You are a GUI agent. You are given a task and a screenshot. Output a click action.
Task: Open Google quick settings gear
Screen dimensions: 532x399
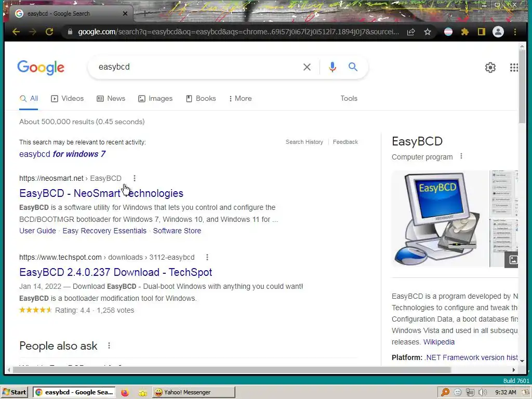[490, 68]
